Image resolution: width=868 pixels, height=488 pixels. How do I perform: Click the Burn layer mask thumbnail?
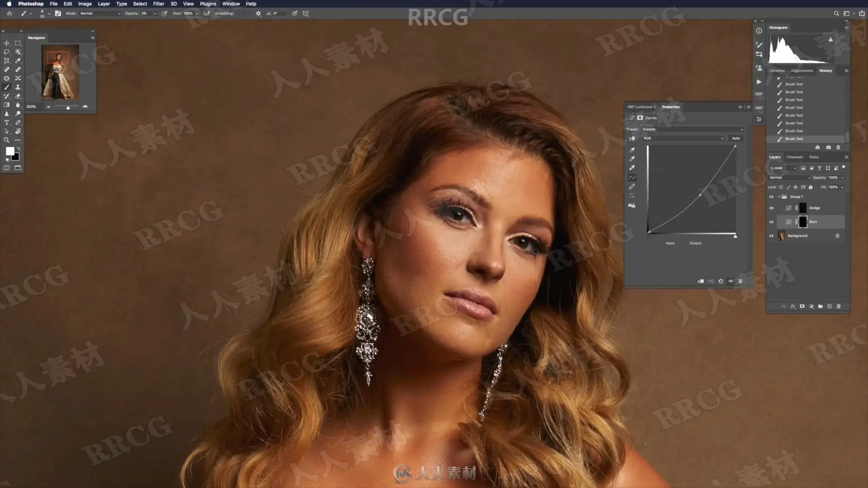click(802, 222)
